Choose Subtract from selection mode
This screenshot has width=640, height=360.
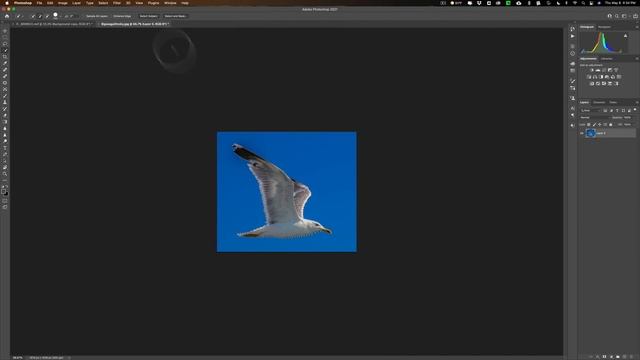click(47, 16)
